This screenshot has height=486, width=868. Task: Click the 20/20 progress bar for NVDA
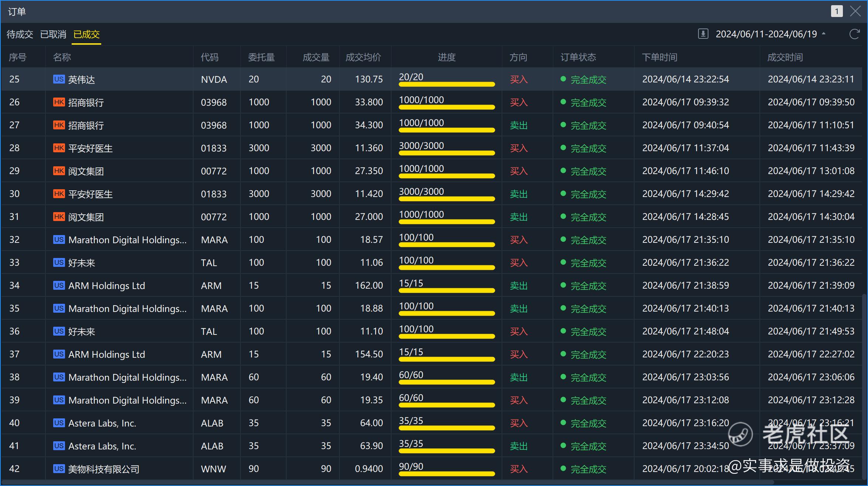447,85
